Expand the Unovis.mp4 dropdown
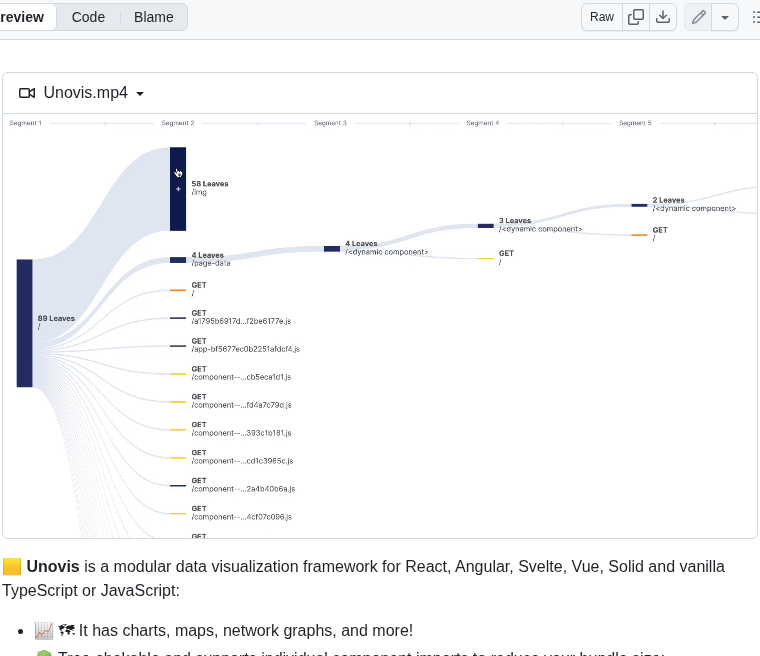The height and width of the screenshot is (656, 760). [140, 94]
